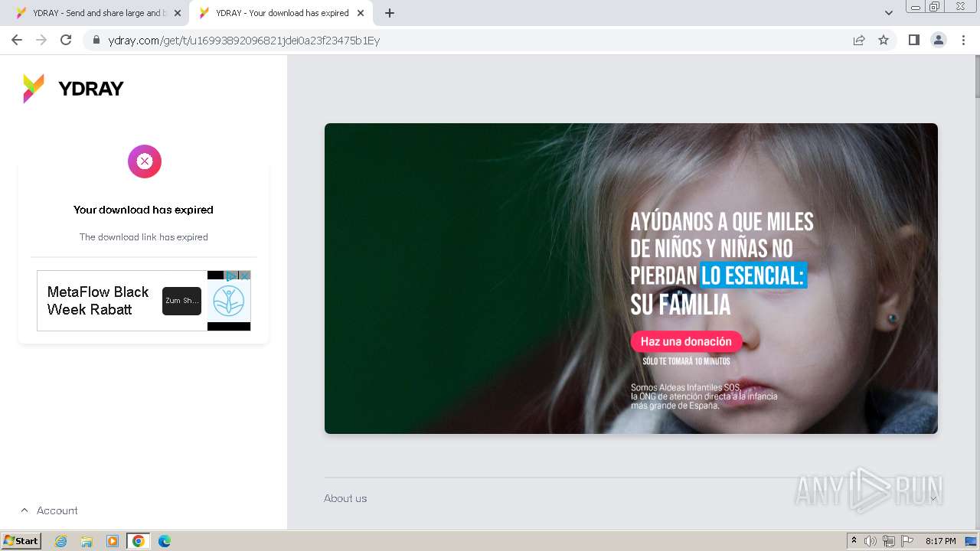Expand the About us section
This screenshot has width=980, height=551.
tap(631, 498)
